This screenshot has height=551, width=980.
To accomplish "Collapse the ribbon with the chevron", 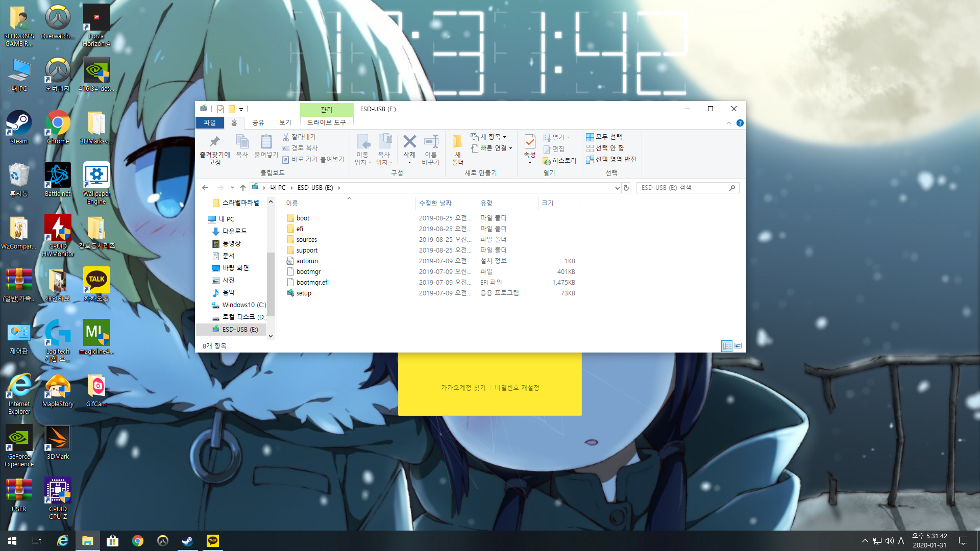I will click(729, 123).
